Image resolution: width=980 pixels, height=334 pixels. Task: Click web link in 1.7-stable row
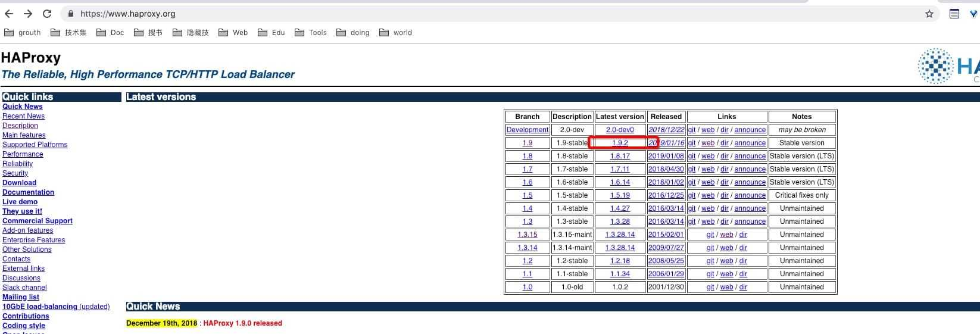click(708, 169)
